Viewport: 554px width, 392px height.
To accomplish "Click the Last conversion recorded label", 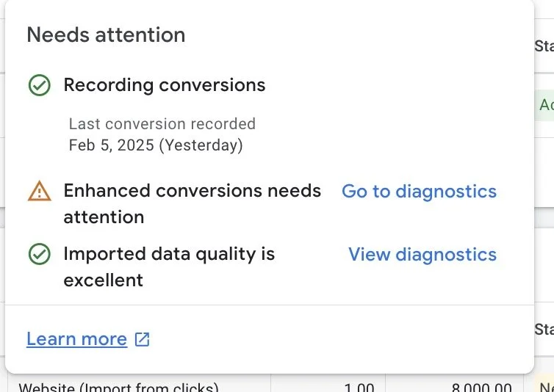I will [162, 124].
